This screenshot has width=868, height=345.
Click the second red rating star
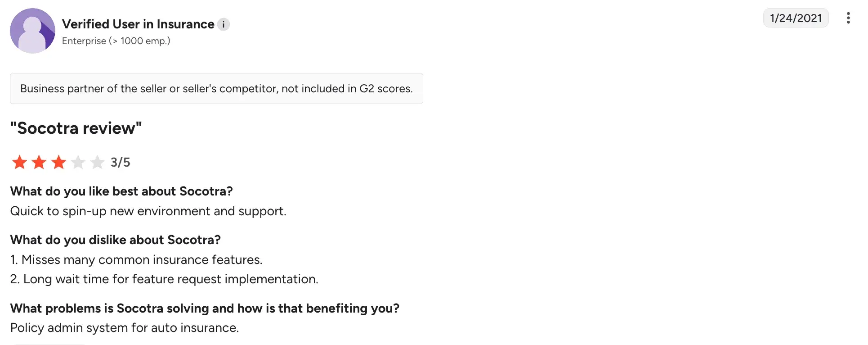pos(39,162)
